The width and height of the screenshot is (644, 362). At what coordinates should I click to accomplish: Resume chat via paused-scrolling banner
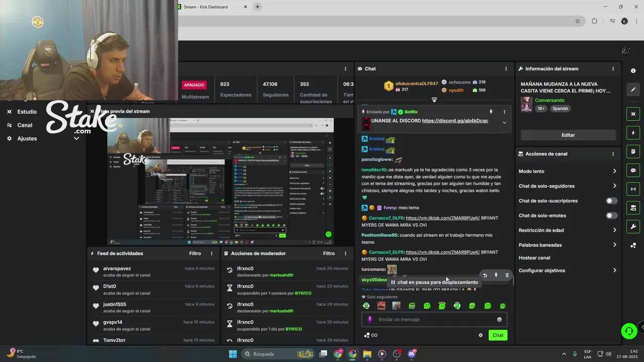click(x=434, y=282)
